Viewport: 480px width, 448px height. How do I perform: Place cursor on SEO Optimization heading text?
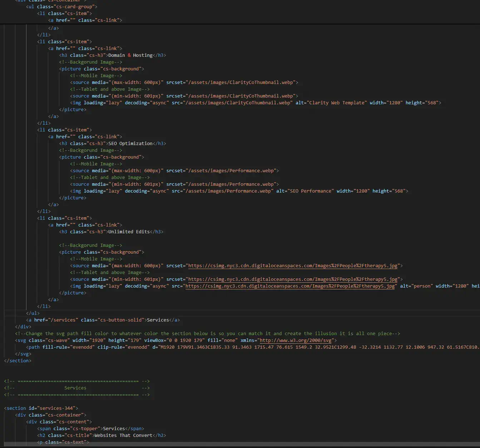(130, 144)
